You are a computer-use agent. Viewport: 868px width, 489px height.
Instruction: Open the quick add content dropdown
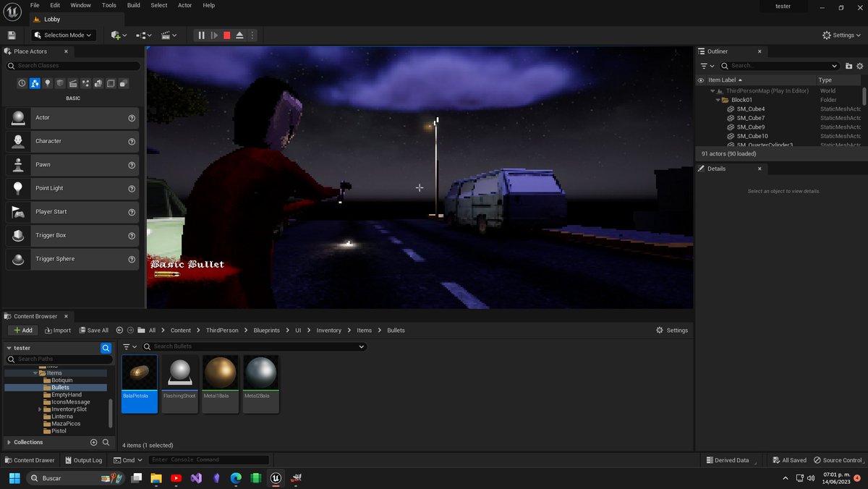[119, 35]
